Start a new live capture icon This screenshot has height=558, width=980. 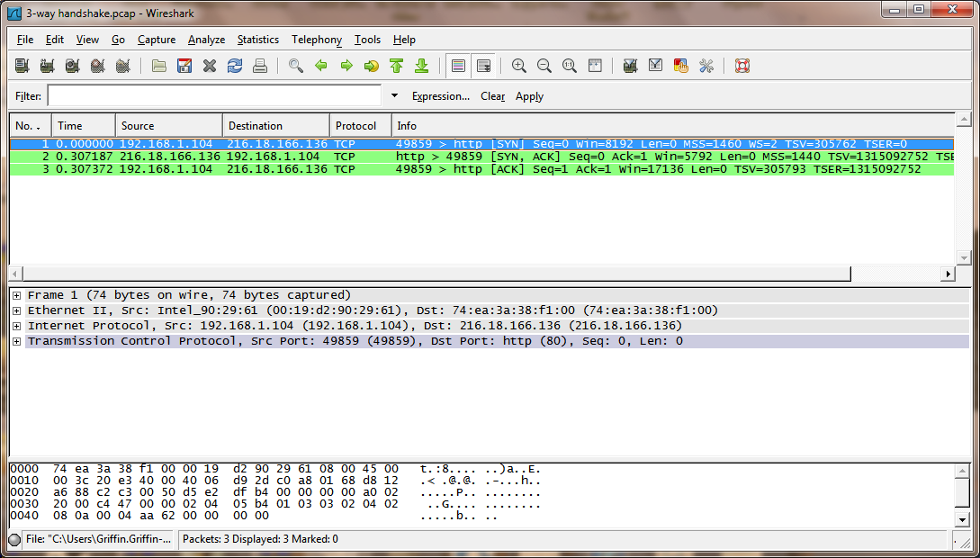[x=73, y=66]
